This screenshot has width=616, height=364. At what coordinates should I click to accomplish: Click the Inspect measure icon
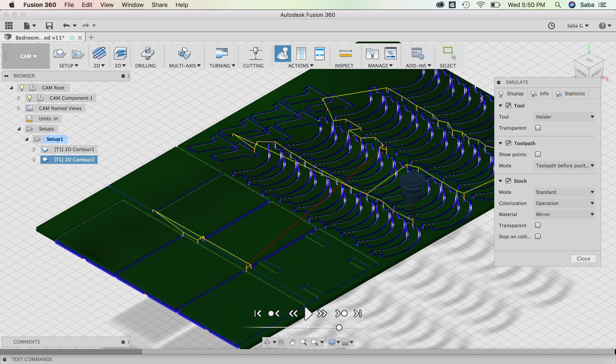click(346, 54)
